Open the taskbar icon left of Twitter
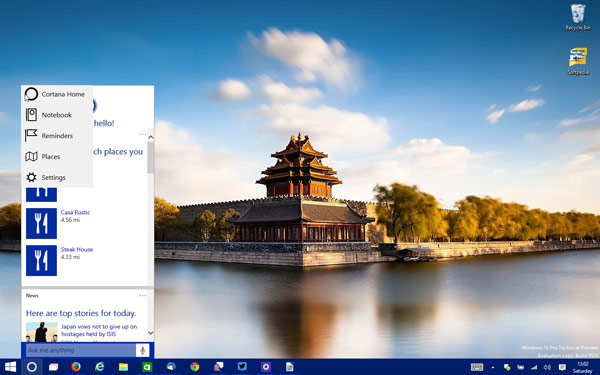 (218, 367)
